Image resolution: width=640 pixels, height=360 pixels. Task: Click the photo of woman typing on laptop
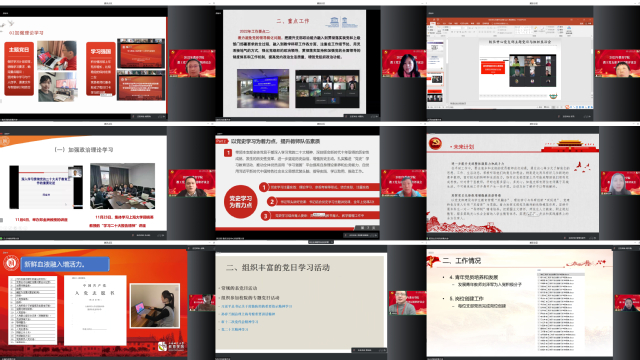click(x=155, y=306)
